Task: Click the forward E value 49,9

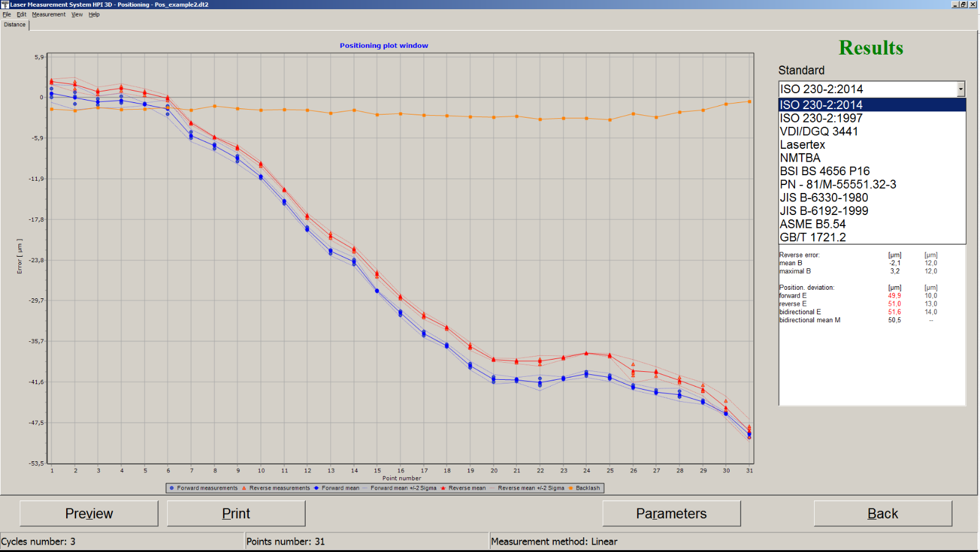Action: click(x=894, y=296)
